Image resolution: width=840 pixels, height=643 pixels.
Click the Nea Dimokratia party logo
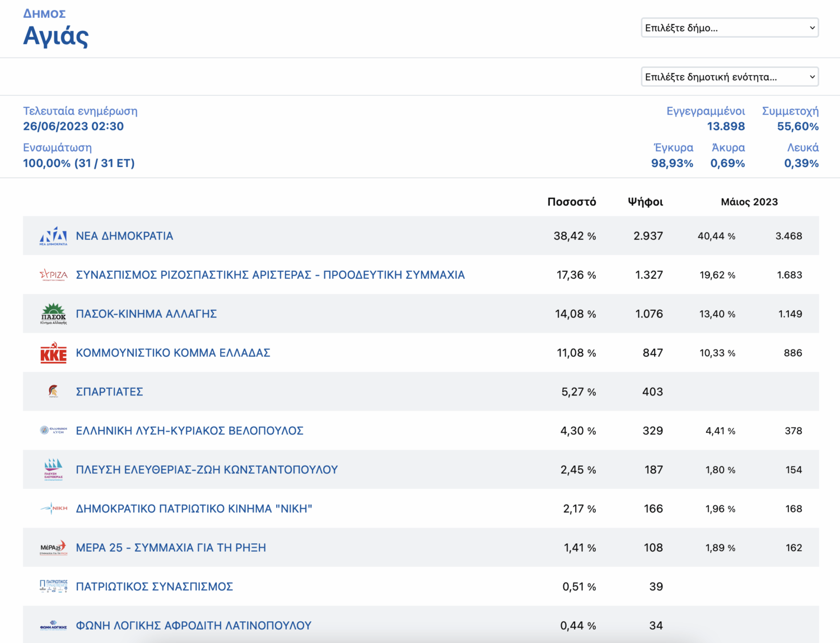point(53,236)
